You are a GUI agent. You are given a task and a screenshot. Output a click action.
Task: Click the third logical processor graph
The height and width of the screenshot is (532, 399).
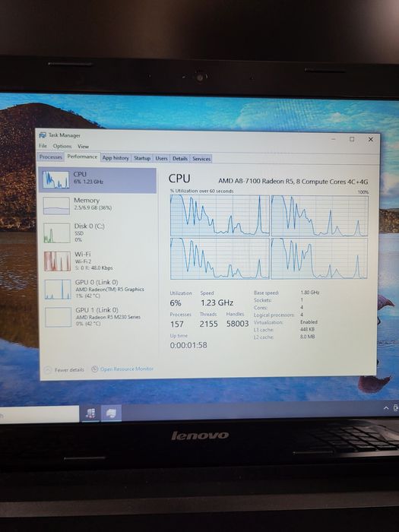pos(220,258)
